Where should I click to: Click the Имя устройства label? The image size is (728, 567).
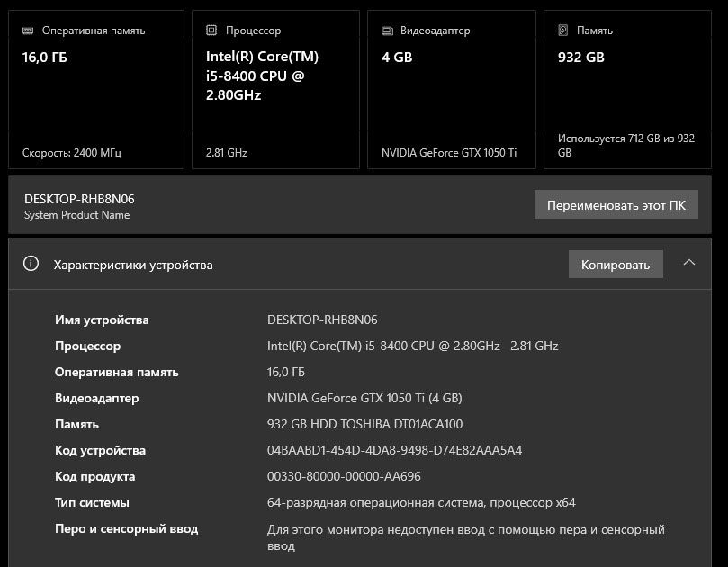point(102,320)
